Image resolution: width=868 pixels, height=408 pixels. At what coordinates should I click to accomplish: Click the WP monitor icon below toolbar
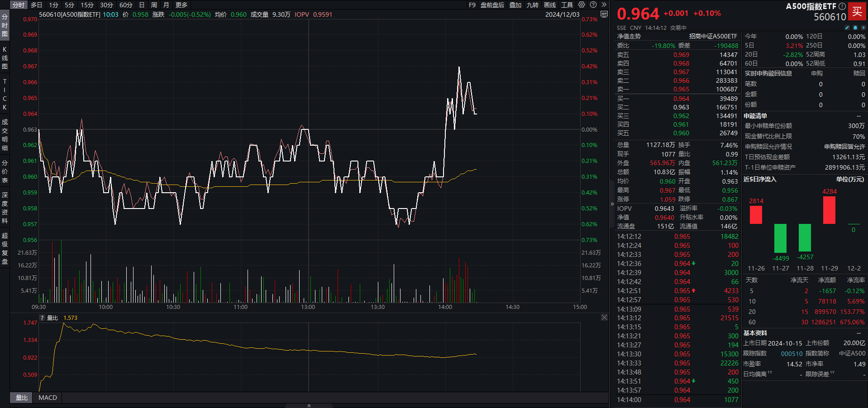click(x=604, y=14)
